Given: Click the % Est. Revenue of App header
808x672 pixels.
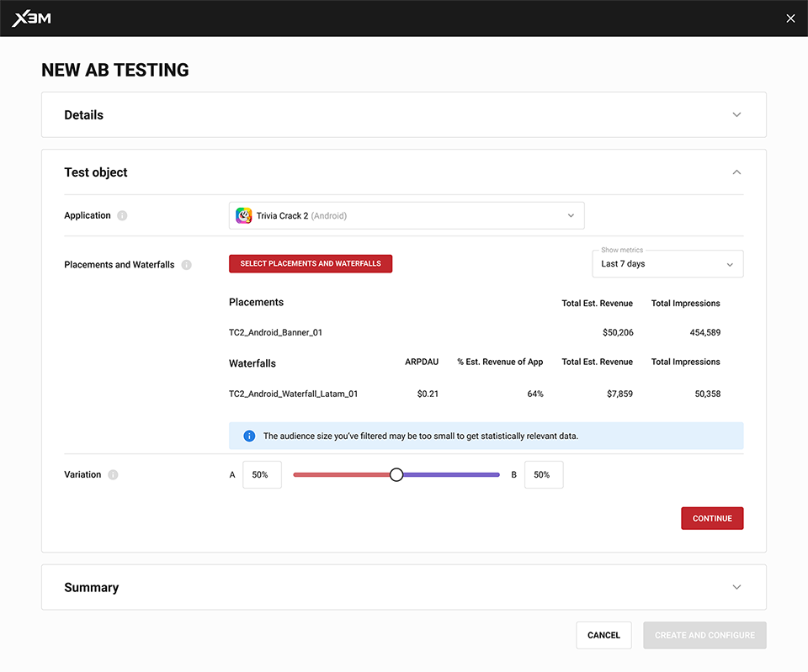Looking at the screenshot, I should pos(500,362).
